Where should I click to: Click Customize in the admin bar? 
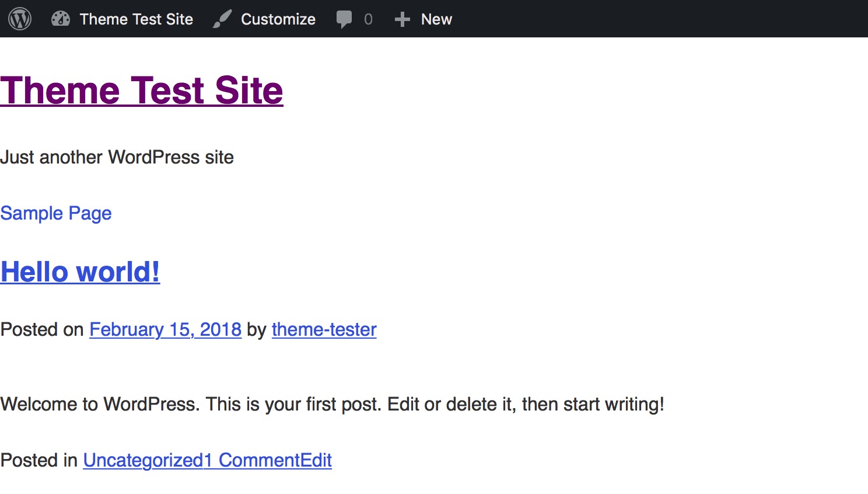278,19
